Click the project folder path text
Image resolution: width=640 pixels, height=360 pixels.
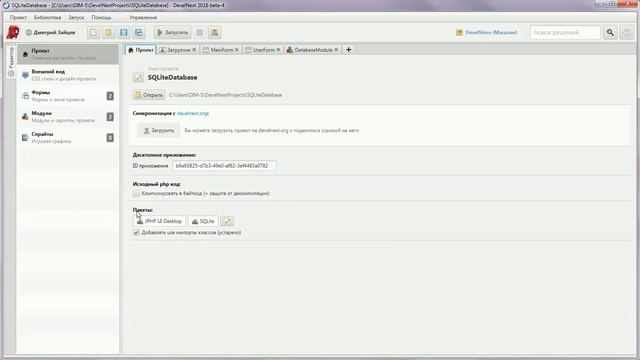(225, 95)
